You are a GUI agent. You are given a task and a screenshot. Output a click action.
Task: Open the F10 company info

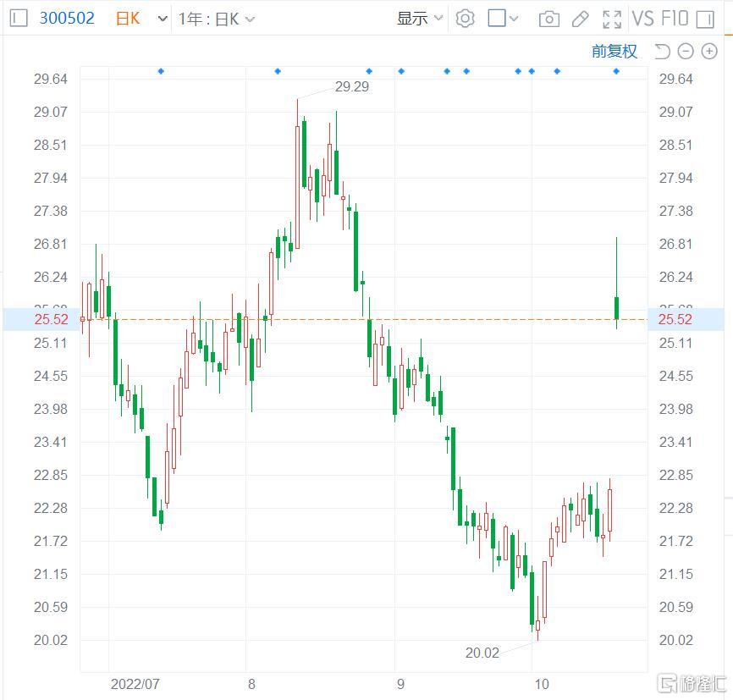675,19
